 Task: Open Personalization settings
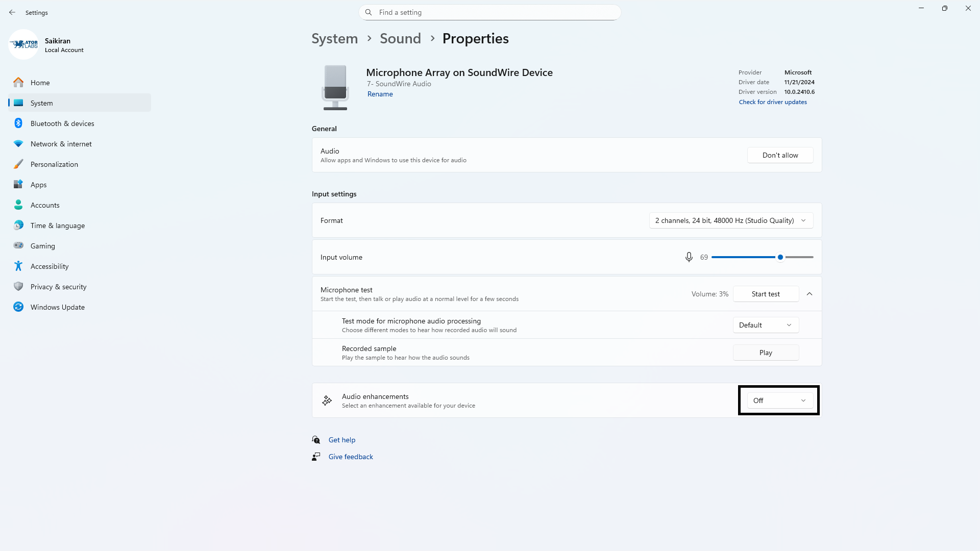coord(55,164)
